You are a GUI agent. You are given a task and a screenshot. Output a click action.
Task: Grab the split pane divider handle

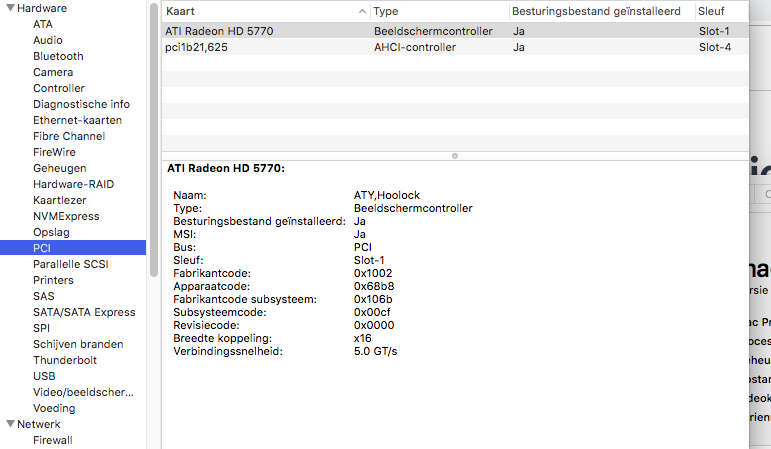click(x=455, y=156)
